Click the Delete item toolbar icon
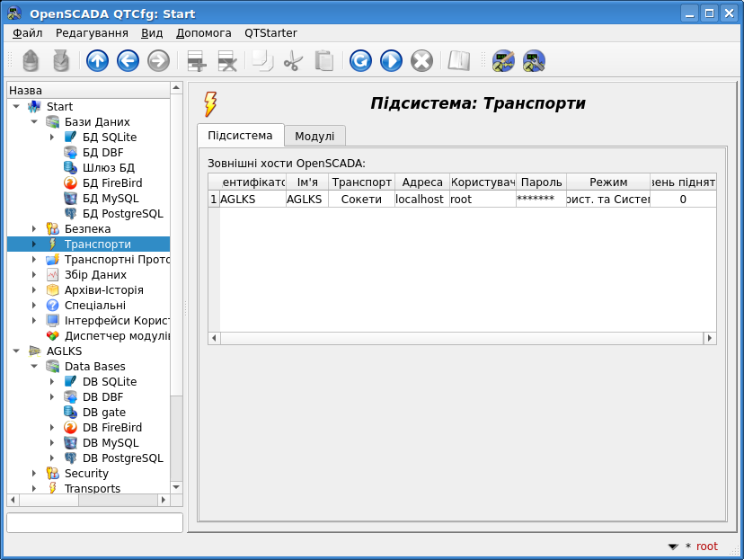 coord(226,61)
